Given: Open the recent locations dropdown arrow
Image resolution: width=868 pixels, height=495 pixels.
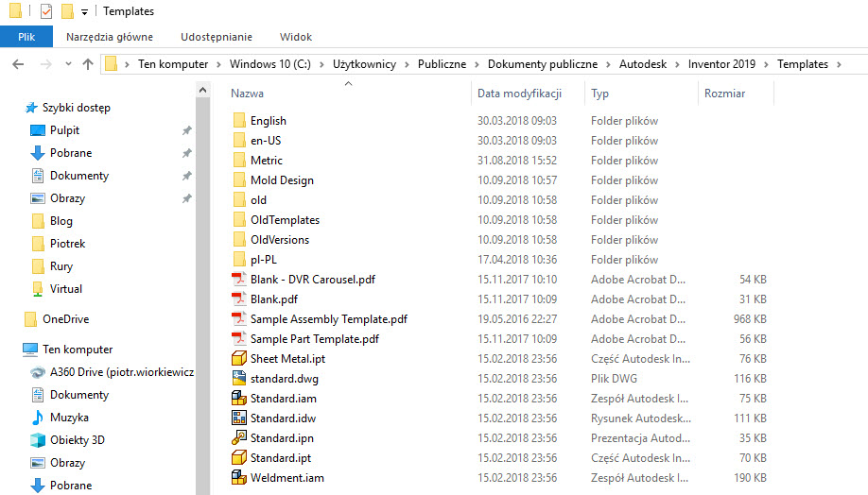Looking at the screenshot, I should pos(68,65).
